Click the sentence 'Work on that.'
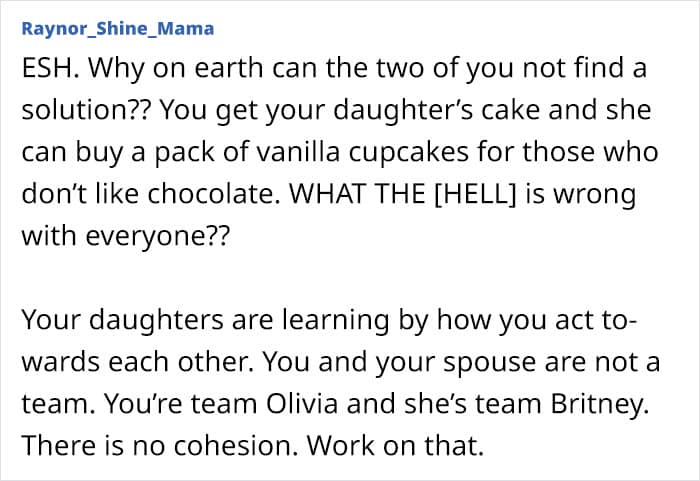This screenshot has height=481, width=700. (x=395, y=446)
